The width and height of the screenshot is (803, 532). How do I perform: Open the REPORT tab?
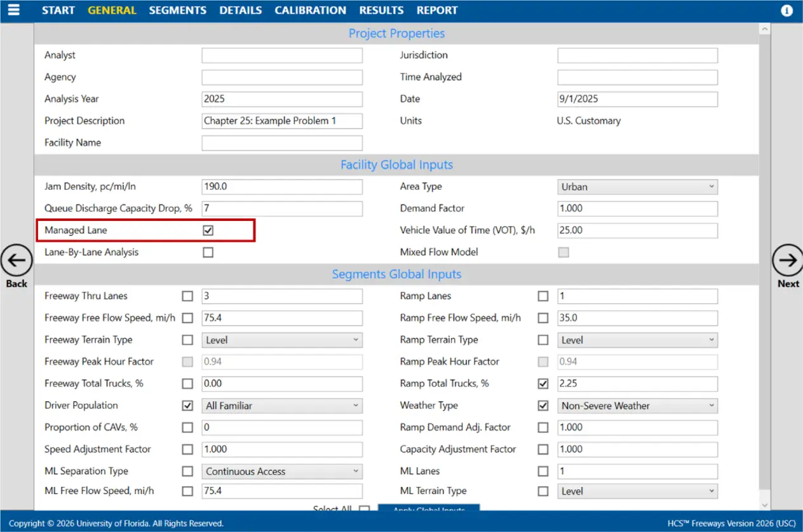[x=437, y=10]
